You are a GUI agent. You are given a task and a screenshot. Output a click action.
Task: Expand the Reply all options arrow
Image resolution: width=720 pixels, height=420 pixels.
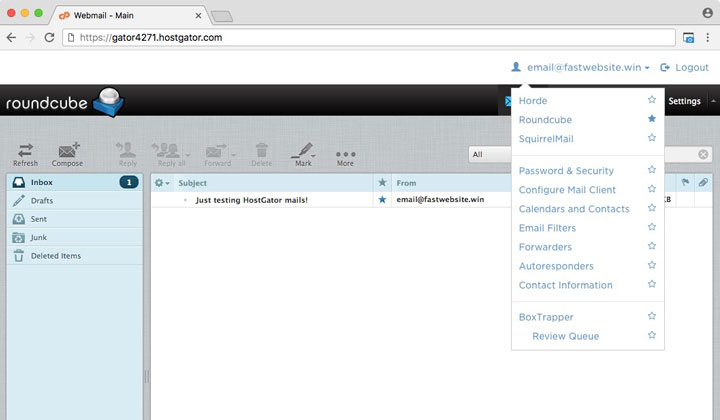coord(187,155)
